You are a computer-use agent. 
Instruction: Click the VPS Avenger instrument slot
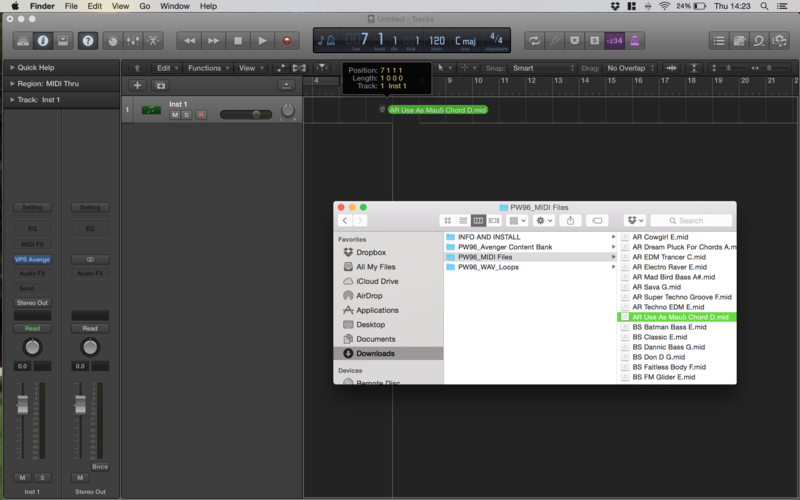click(x=32, y=259)
